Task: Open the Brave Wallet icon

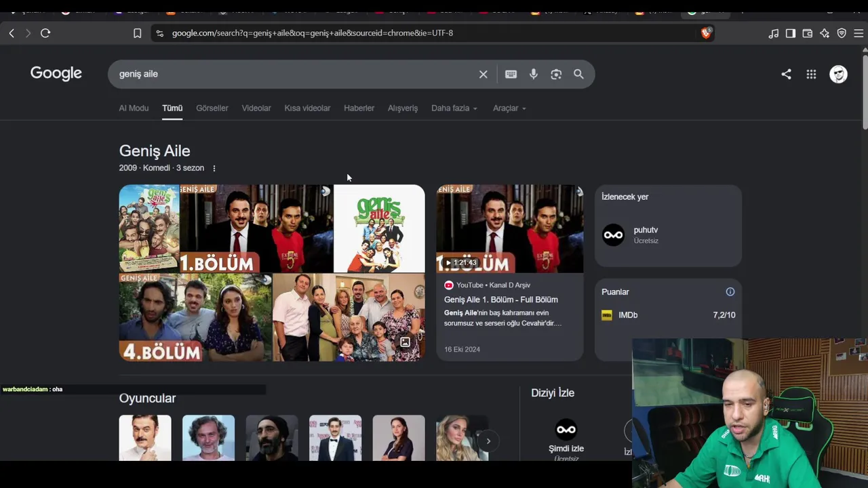Action: [x=808, y=33]
